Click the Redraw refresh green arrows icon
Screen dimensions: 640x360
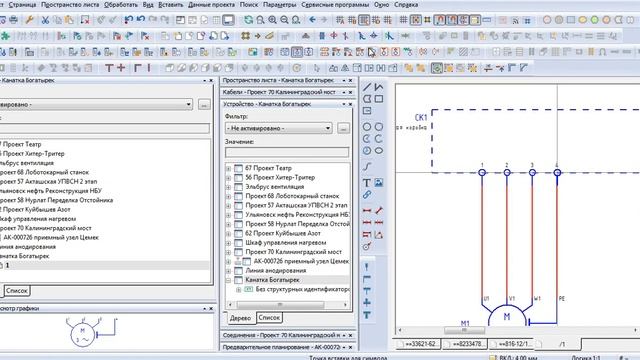pyautogui.click(x=248, y=20)
